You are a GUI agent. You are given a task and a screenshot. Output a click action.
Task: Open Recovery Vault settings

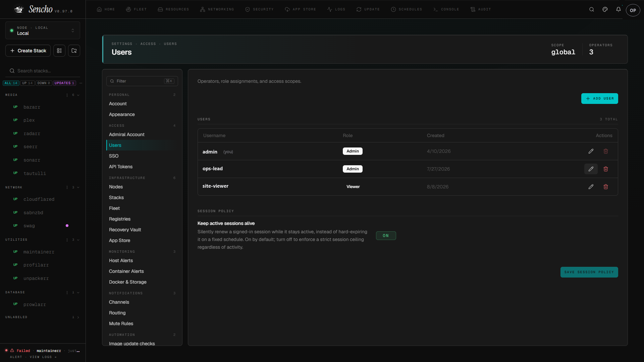(142, 230)
